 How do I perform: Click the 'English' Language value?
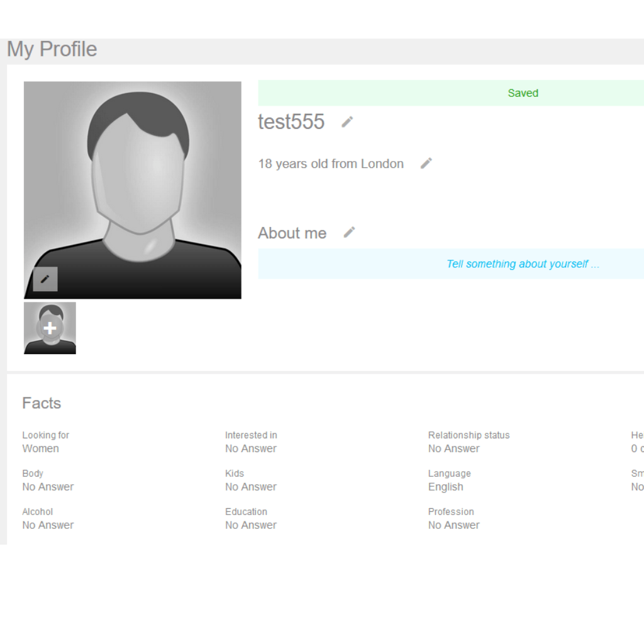pos(445,487)
